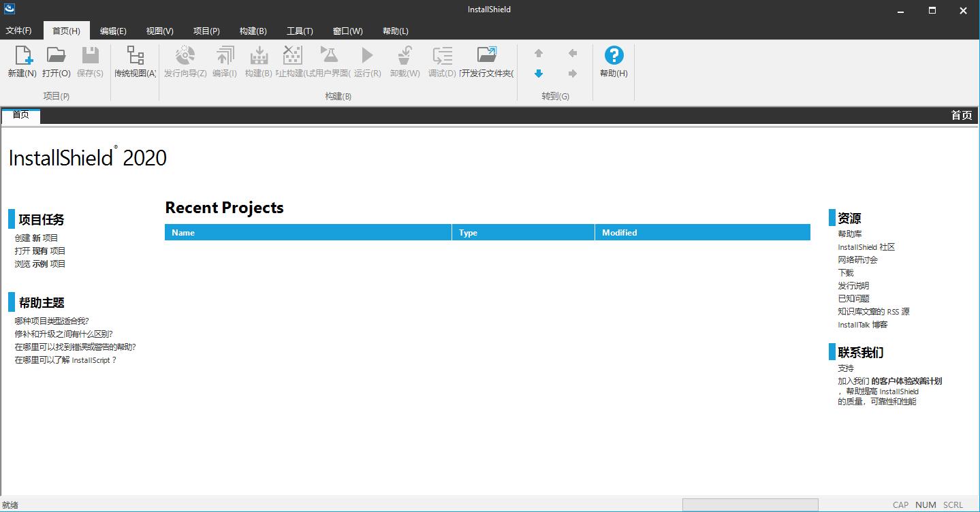Switch to 传统视图 classic view

click(135, 55)
